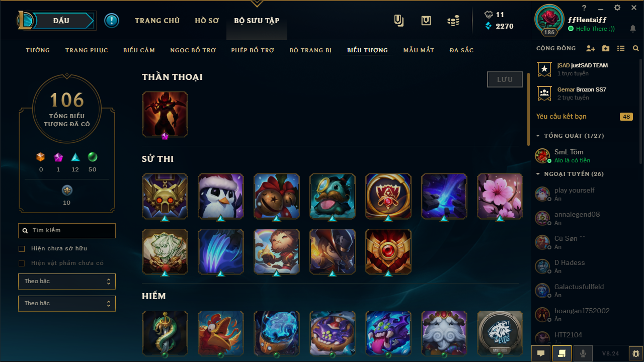The image size is (644, 362).
Task: Enable "Hiện chưa sở hữu" checkbox
Action: (22, 249)
